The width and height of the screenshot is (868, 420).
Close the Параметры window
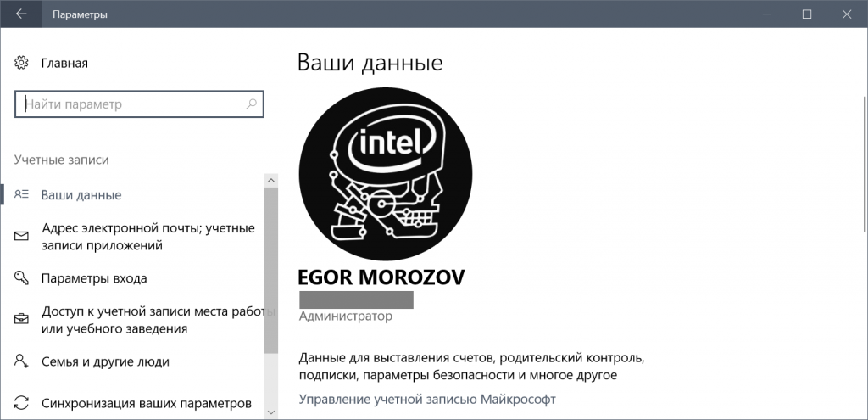point(846,14)
